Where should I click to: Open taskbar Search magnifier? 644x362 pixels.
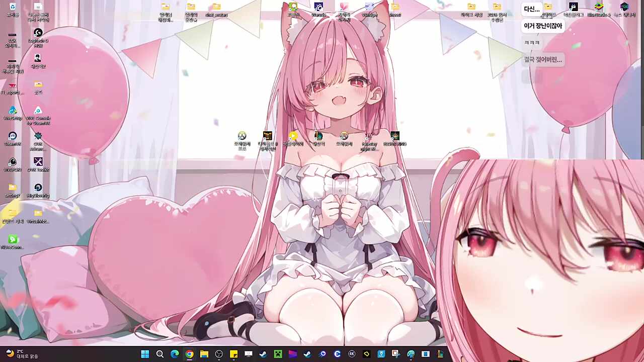click(x=160, y=354)
